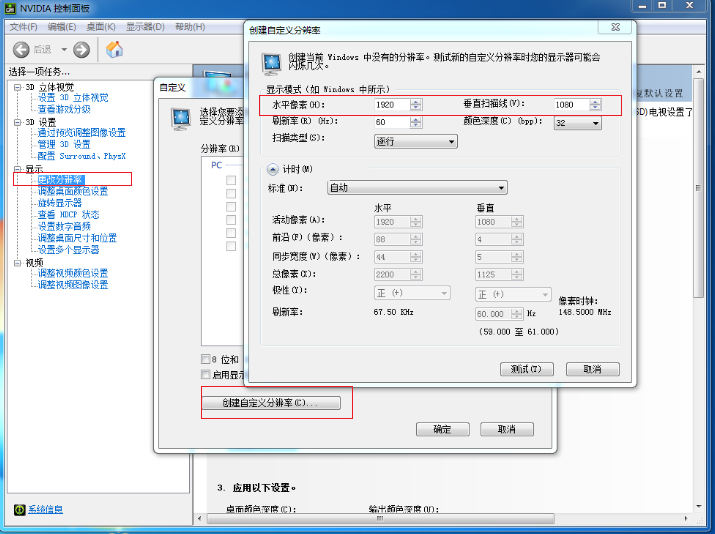Collapse the 3D 立体视觉 tree node

(17, 87)
